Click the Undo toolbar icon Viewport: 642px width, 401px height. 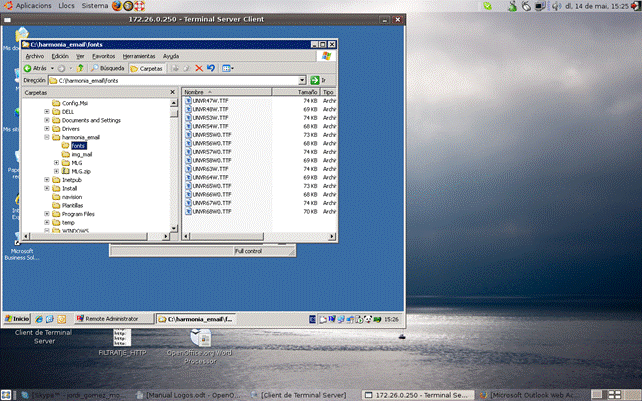pyautogui.click(x=210, y=68)
